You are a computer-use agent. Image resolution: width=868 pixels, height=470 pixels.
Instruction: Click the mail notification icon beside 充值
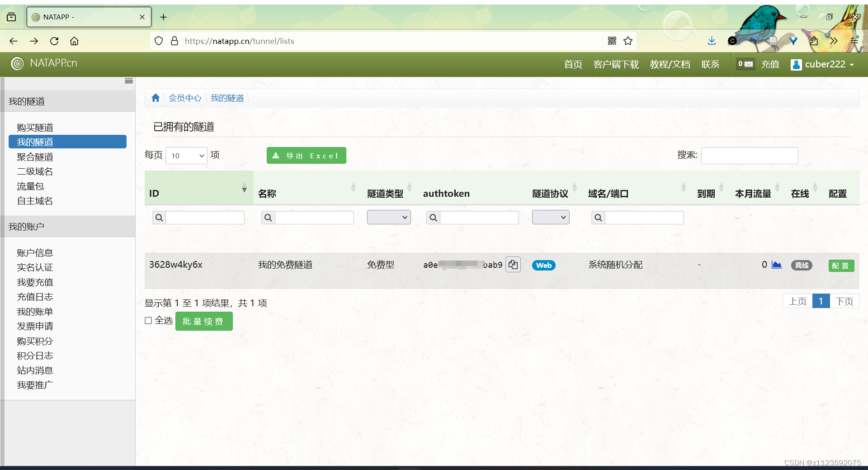[747, 64]
